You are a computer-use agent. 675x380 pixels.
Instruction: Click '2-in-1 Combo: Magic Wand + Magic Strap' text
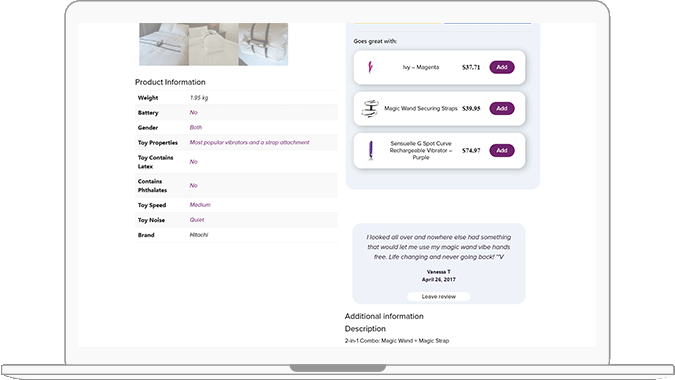point(396,341)
